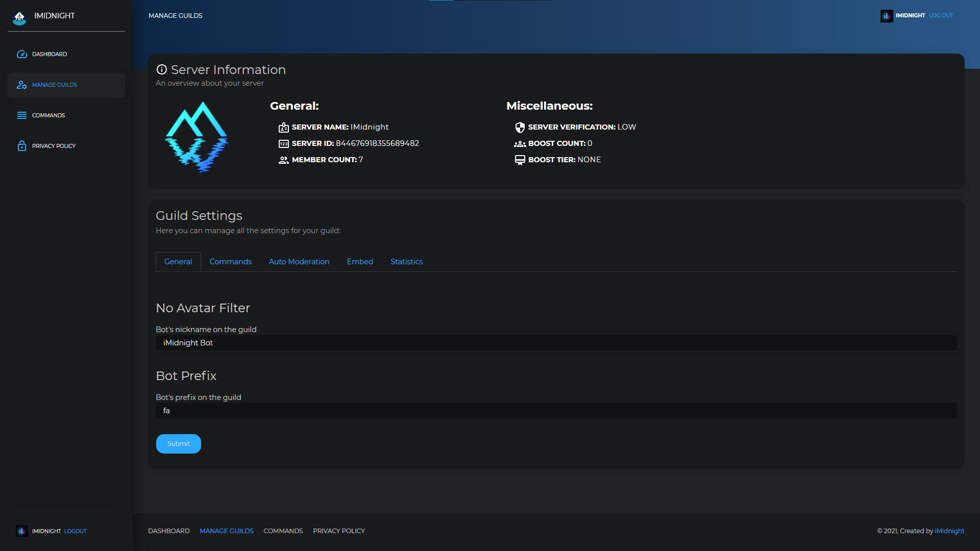Image resolution: width=980 pixels, height=551 pixels.
Task: Click the IMIDNIGHT username at the top right
Action: 910,16
